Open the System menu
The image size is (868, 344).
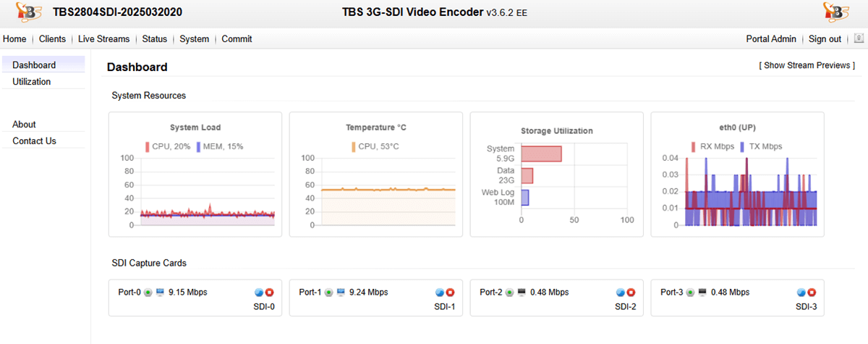click(195, 39)
